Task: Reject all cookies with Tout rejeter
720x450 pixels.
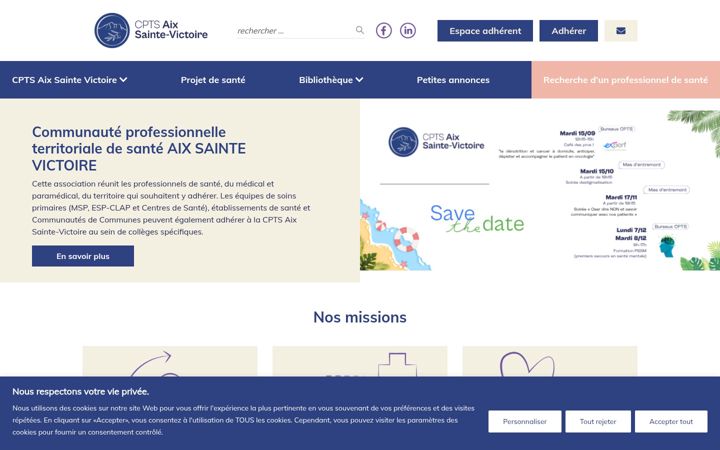Action: coord(598,422)
